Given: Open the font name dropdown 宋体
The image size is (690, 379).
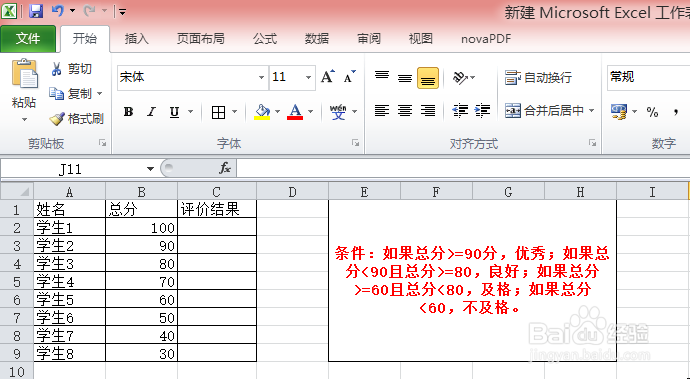Looking at the screenshot, I should click(x=261, y=77).
